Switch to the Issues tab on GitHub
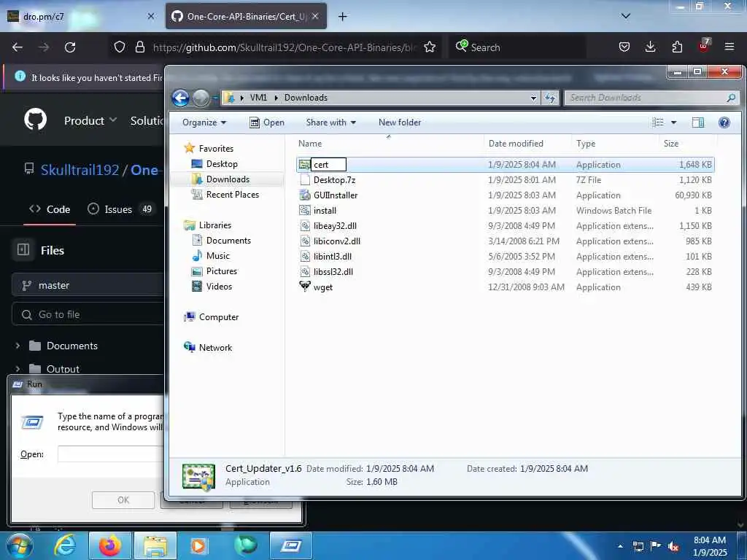The width and height of the screenshot is (747, 560). (x=120, y=209)
